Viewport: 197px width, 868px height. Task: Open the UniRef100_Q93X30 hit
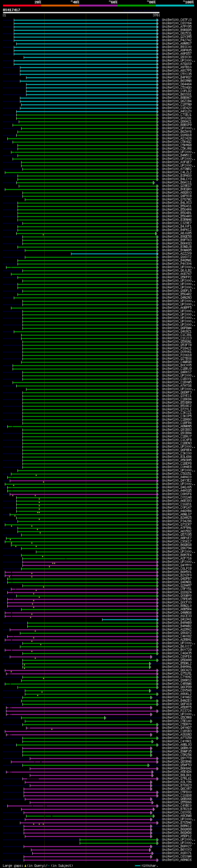(176, 57)
